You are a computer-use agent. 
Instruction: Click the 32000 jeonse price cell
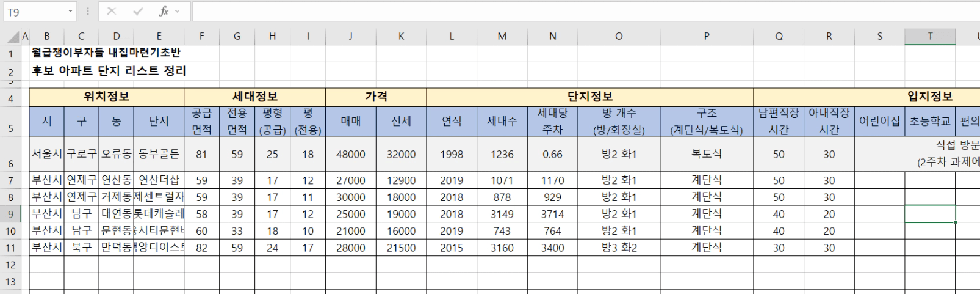(x=402, y=154)
